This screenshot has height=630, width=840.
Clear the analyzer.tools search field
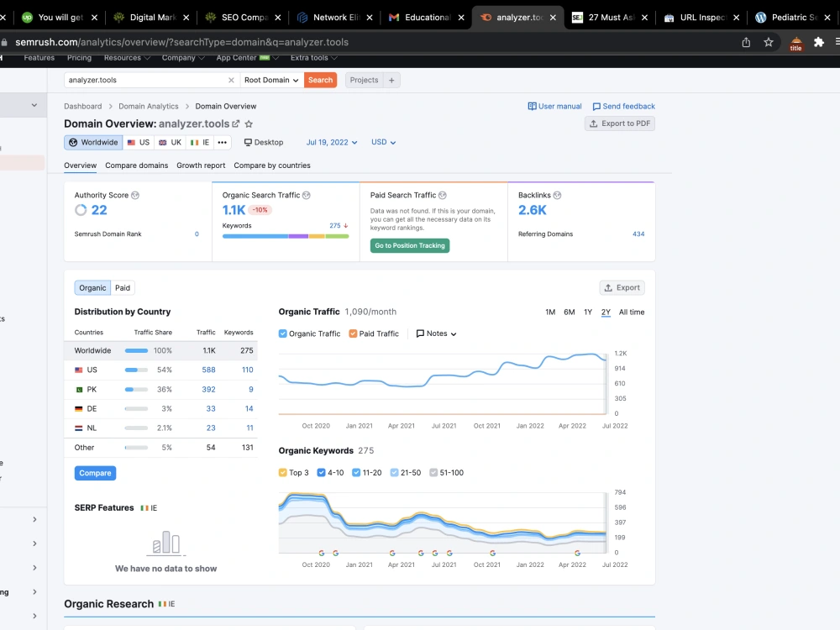tap(231, 80)
